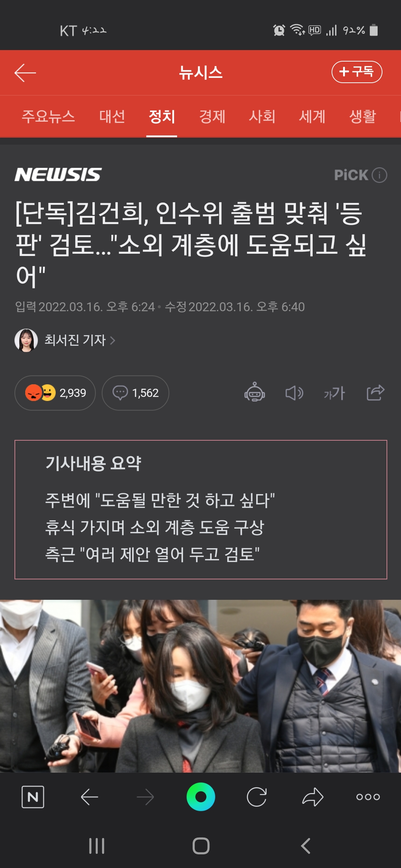Reload the page with the refresh icon
Screen dimensions: 401x868
257,797
